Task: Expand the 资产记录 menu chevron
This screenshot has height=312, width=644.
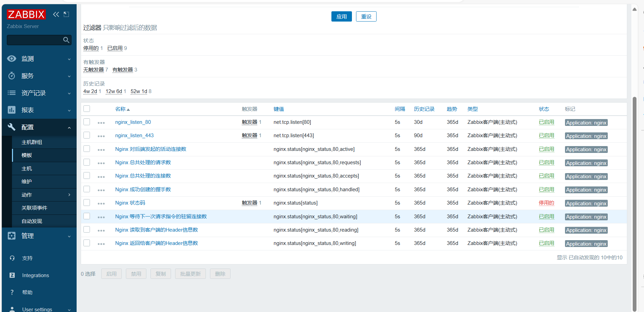Action: [69, 93]
